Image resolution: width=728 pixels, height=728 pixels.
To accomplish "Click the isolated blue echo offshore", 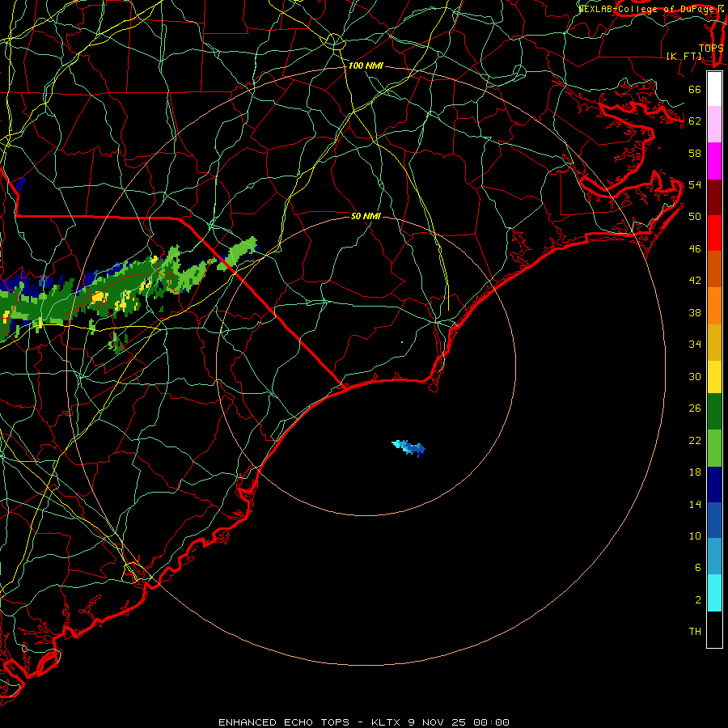I will (408, 448).
